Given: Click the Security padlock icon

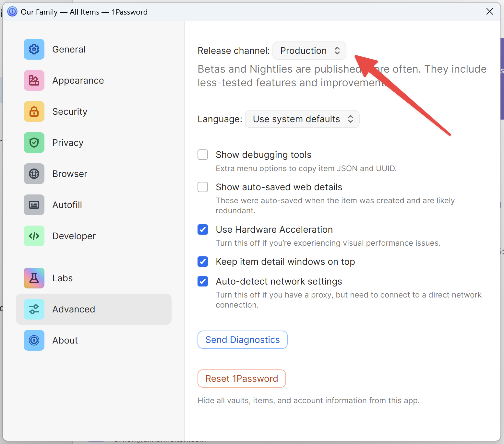Looking at the screenshot, I should coord(34,111).
